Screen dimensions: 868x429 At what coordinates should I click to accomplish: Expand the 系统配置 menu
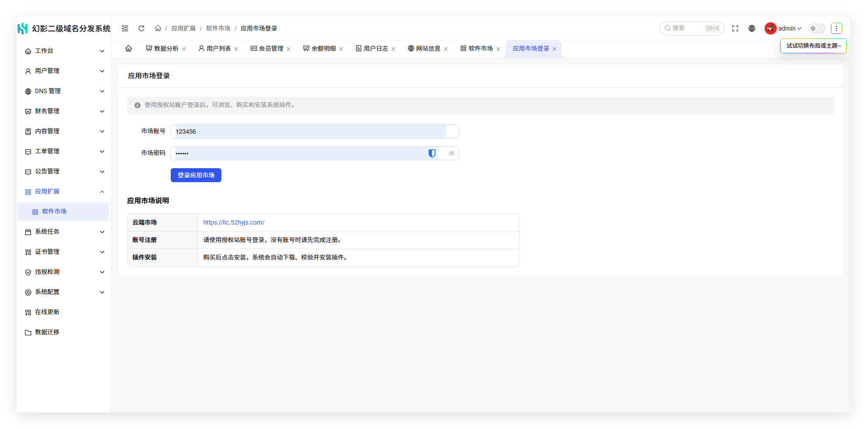pos(64,292)
